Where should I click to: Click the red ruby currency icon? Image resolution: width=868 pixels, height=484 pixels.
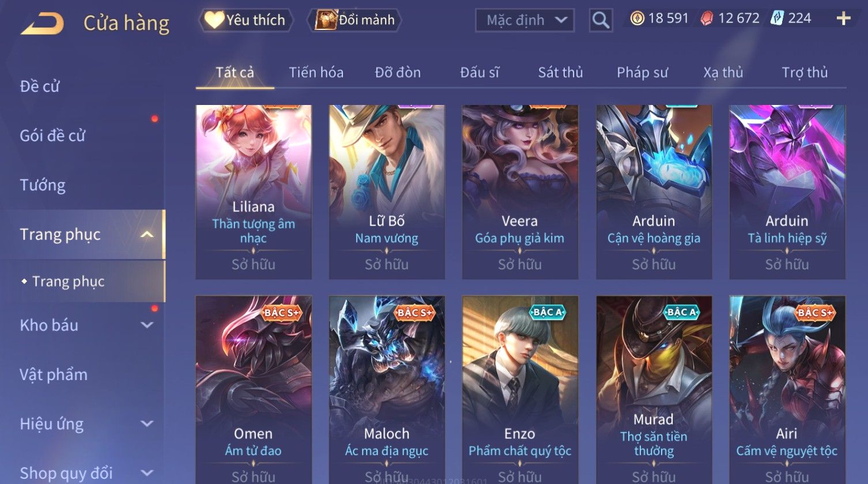pos(707,18)
